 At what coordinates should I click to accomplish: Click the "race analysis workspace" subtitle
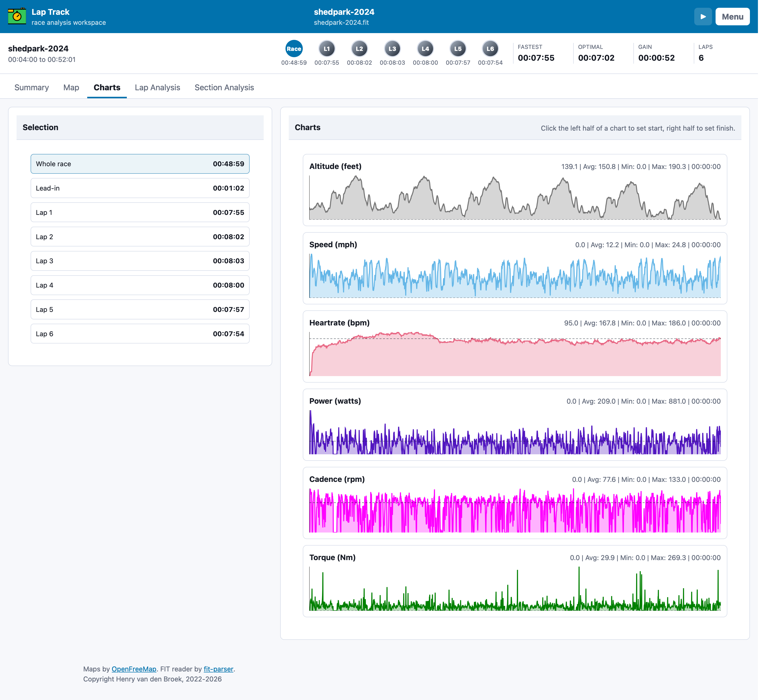tap(68, 22)
